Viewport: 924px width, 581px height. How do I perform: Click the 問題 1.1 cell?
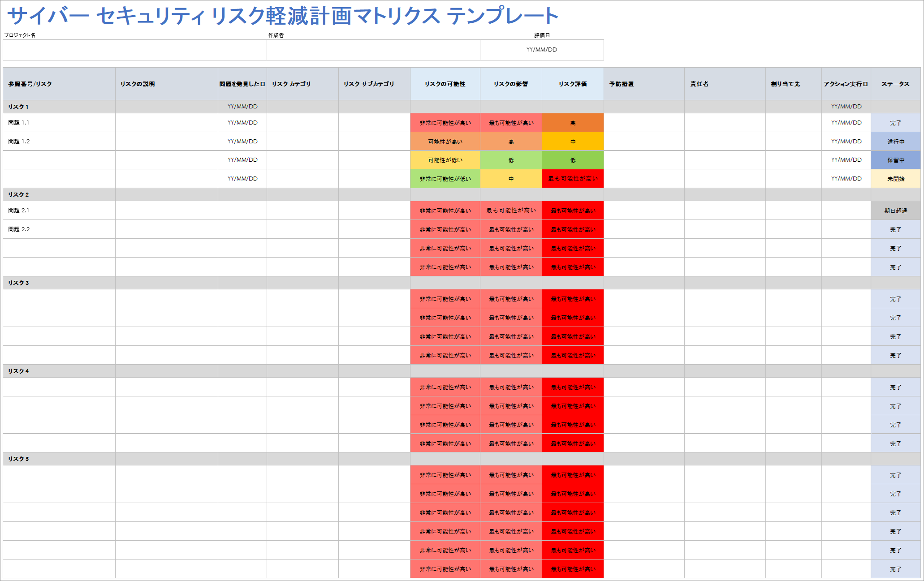59,123
